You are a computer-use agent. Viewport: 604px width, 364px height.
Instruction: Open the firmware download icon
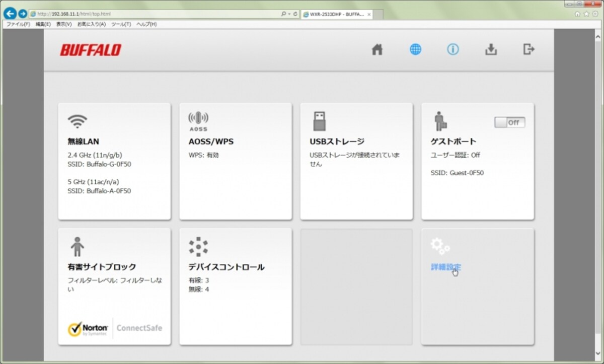click(491, 49)
